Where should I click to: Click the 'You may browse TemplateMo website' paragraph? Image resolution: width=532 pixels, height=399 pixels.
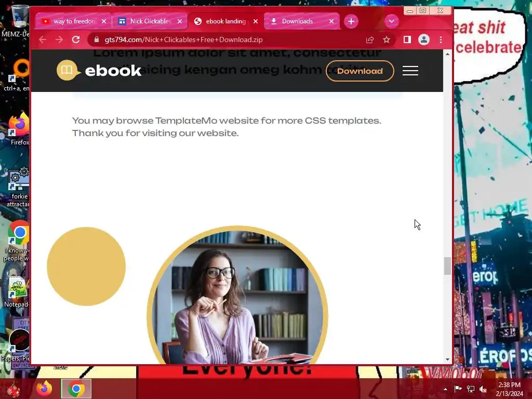(x=227, y=127)
